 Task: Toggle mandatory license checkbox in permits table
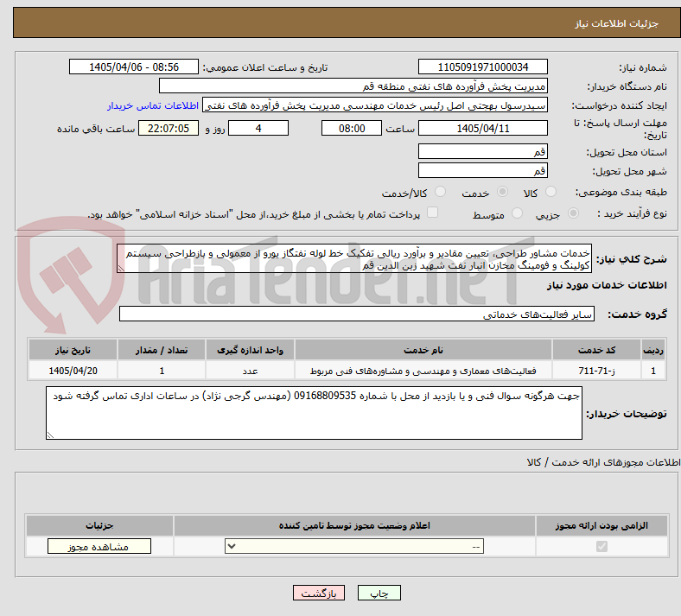[x=601, y=546]
